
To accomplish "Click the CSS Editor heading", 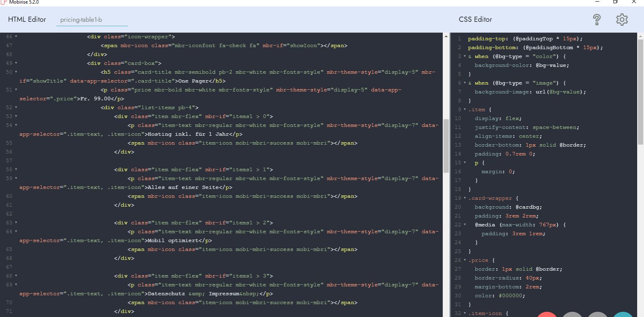I will coord(475,19).
